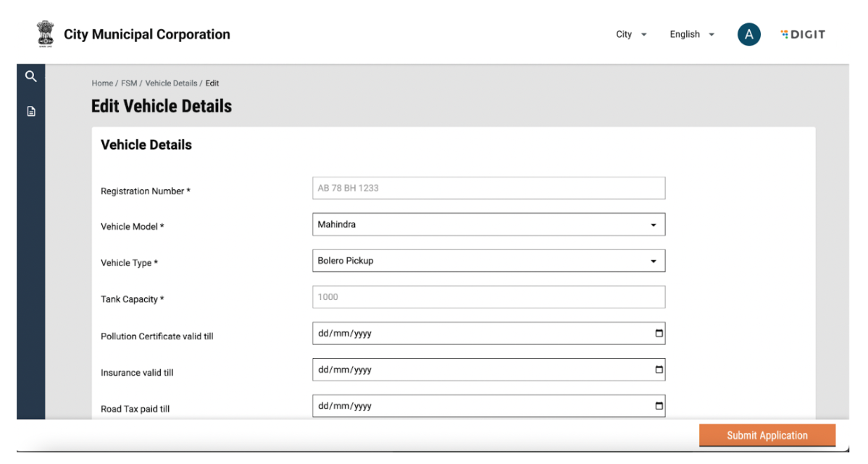This screenshot has height=464, width=868.
Task: Open calendar picker for Pollution Certificate date
Action: [659, 333]
